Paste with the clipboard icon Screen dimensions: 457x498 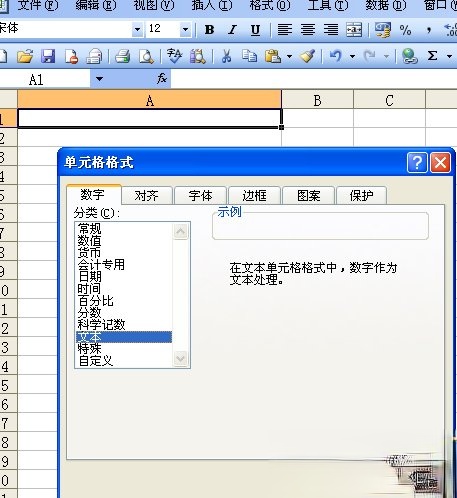[x=273, y=56]
